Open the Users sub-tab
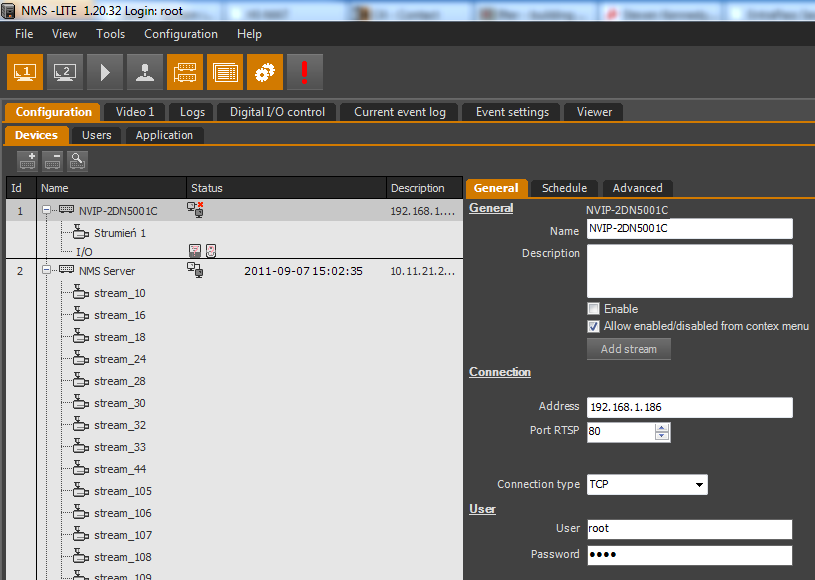815x580 pixels. pos(97,135)
